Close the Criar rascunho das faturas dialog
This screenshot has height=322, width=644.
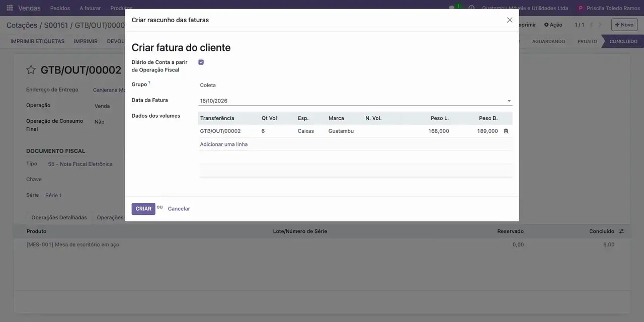(510, 20)
